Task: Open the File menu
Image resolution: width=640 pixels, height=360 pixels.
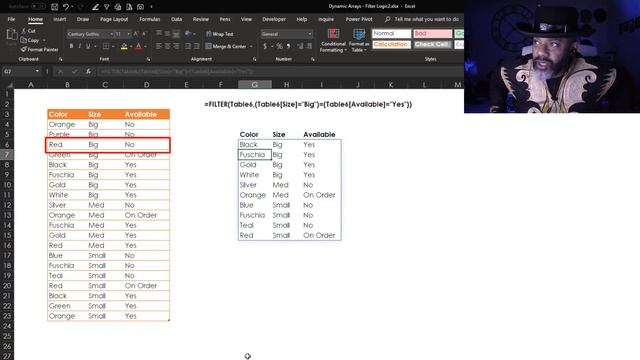Action: (x=11, y=19)
